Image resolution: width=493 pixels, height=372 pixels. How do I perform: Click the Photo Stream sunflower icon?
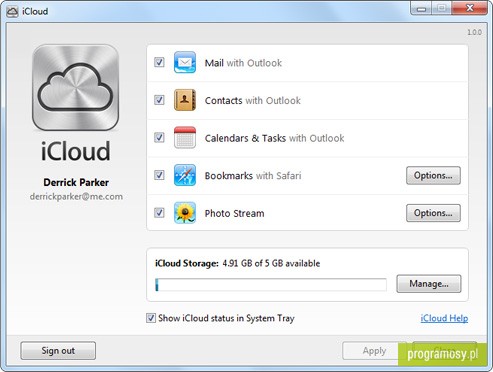[x=185, y=213]
